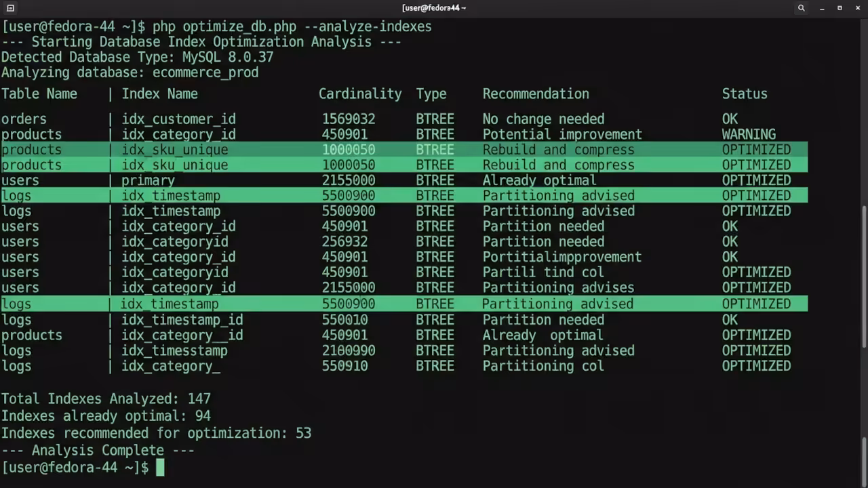Click cardinality value 550010
Image resolution: width=868 pixels, height=488 pixels.
click(344, 320)
